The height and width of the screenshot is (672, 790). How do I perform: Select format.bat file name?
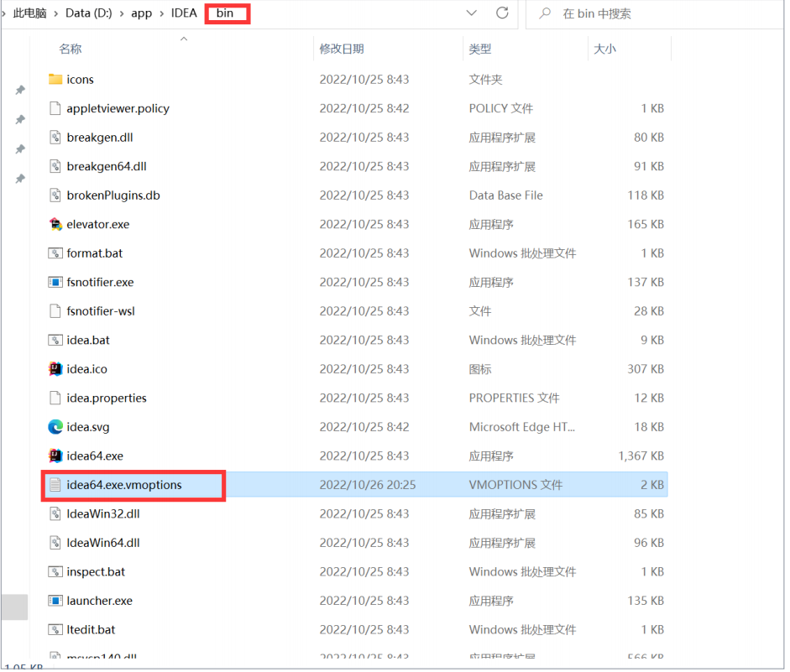pyautogui.click(x=94, y=253)
